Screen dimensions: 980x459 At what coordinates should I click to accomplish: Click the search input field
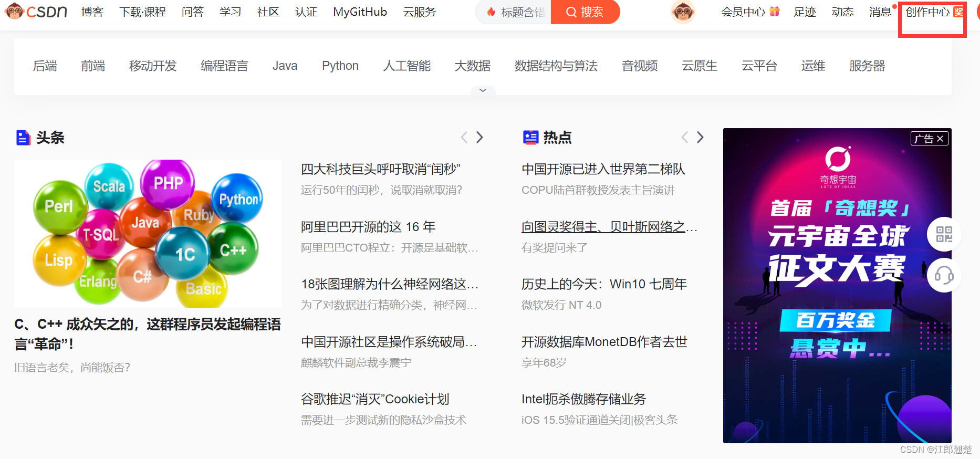tap(514, 12)
